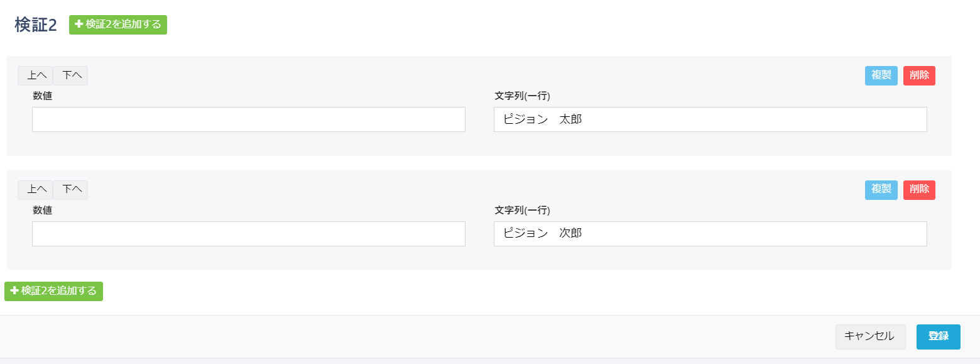Click the second 数値 input field

click(248, 234)
